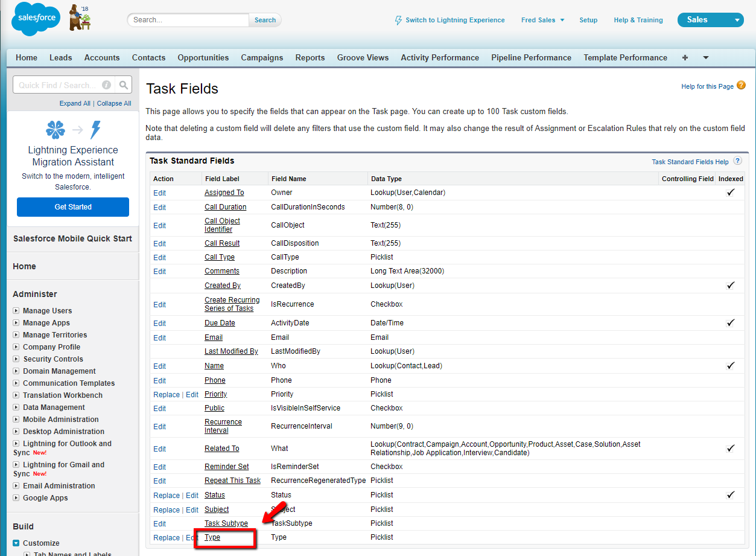The width and height of the screenshot is (756, 556).
Task: Open the Groove Views tab
Action: click(x=363, y=58)
